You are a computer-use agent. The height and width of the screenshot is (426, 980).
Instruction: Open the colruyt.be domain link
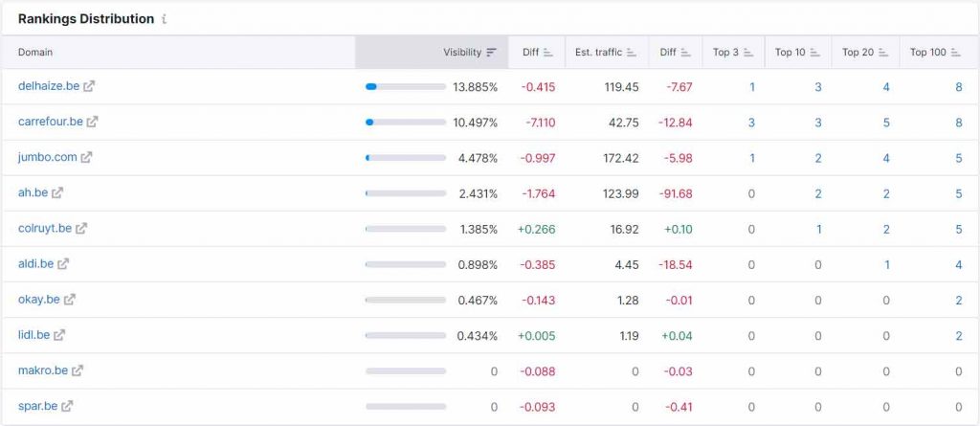click(x=45, y=229)
